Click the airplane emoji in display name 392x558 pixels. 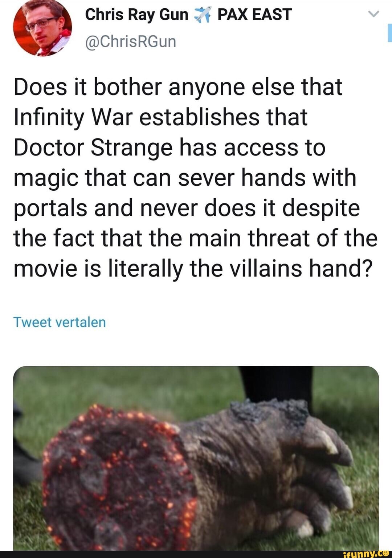tap(203, 15)
